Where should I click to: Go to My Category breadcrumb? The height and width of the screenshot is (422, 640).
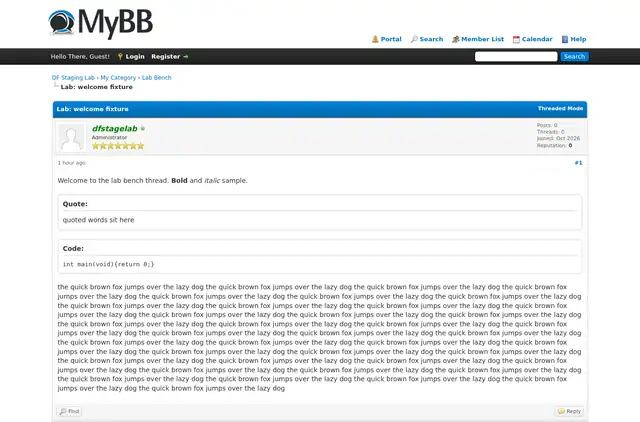[118, 78]
